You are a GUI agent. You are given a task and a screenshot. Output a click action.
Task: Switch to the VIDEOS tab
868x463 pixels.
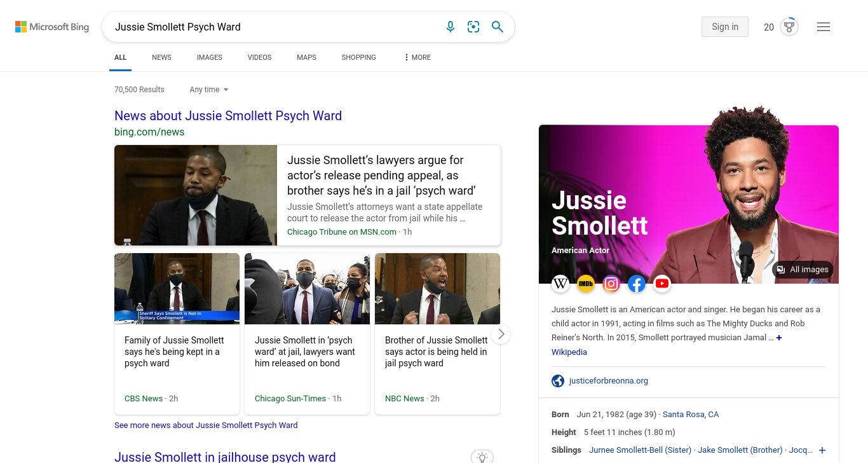[259, 57]
